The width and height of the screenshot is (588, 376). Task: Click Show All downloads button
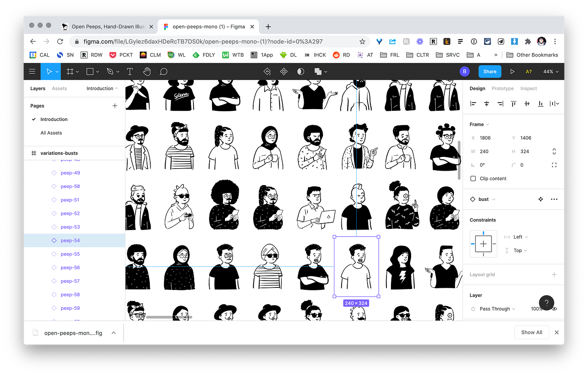point(531,332)
